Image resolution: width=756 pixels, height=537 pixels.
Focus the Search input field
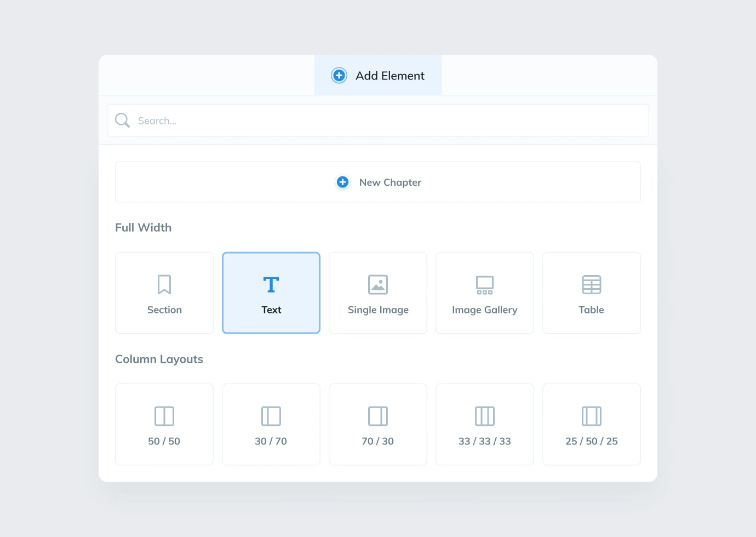[x=383, y=121]
